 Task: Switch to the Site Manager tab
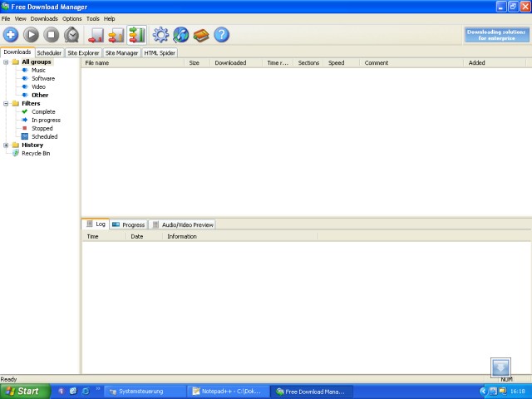point(121,52)
